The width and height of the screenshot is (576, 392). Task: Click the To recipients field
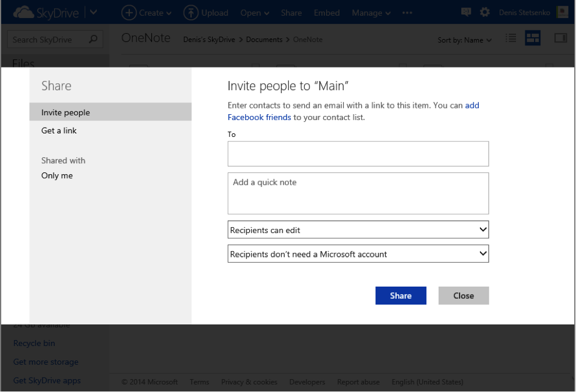(x=358, y=154)
